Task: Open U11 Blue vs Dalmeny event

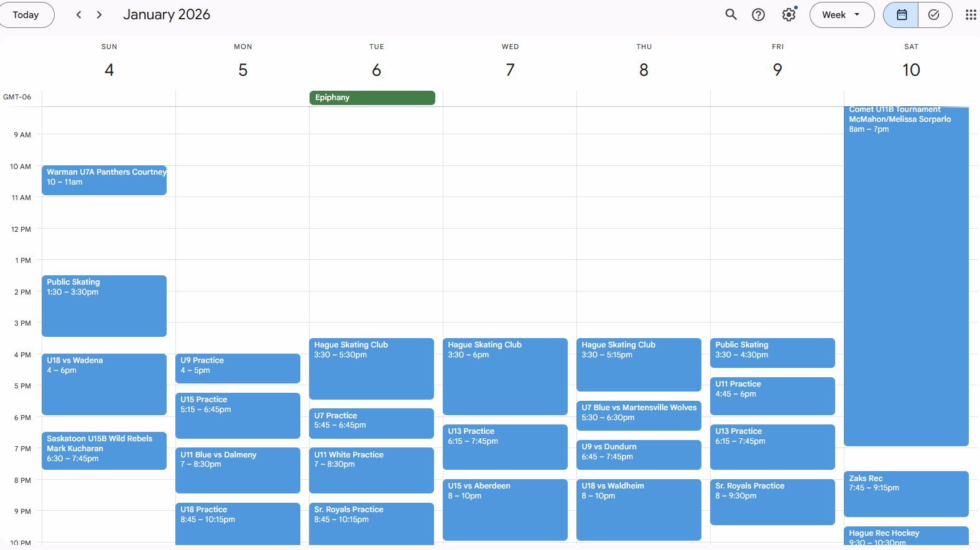Action: click(x=238, y=470)
